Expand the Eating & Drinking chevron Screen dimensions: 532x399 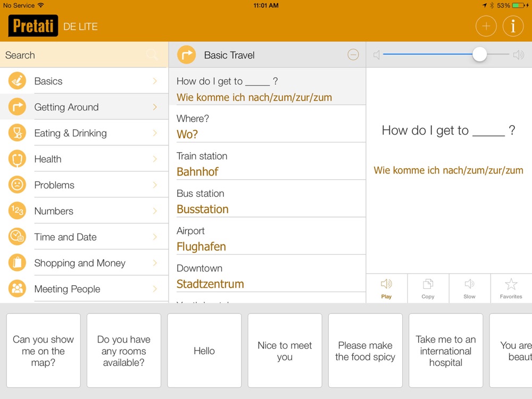point(155,132)
